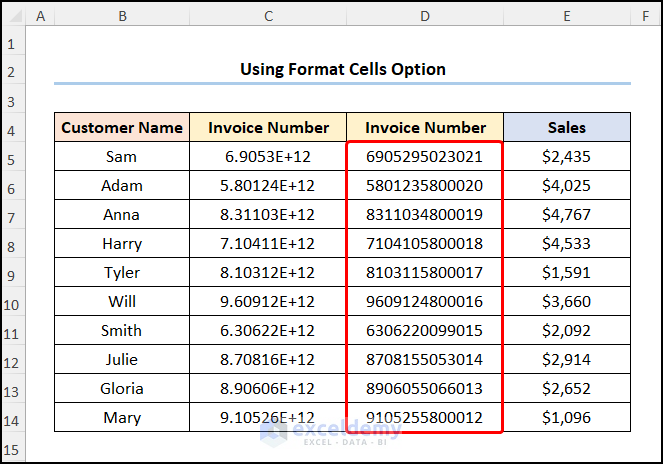Select the 'Gloria' customer cell
Screen dimensions: 663x464
click(122, 389)
